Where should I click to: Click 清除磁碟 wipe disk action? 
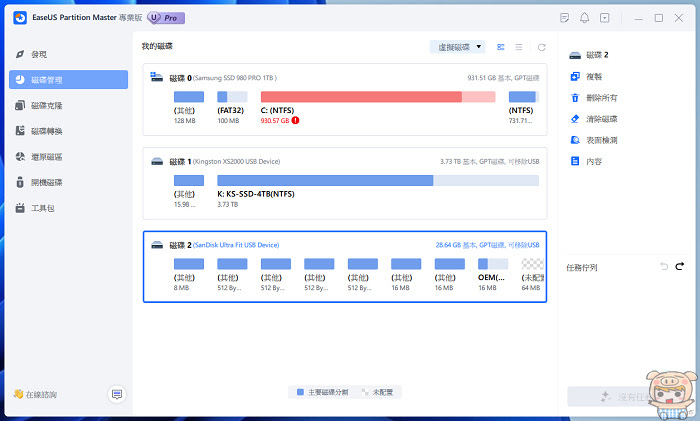[594, 119]
